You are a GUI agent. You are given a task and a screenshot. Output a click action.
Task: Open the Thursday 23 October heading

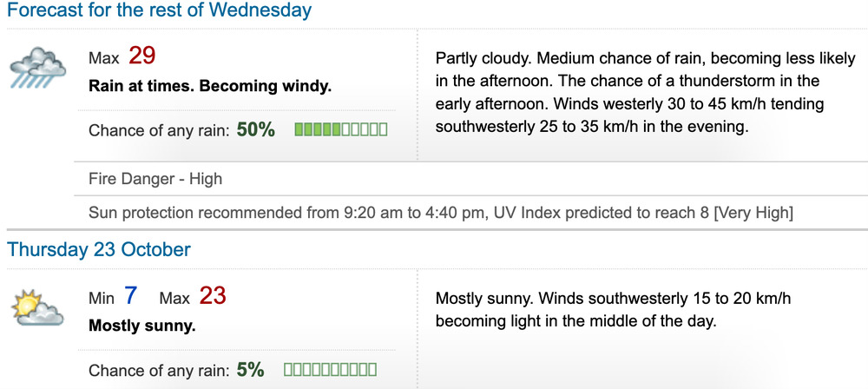(x=99, y=250)
